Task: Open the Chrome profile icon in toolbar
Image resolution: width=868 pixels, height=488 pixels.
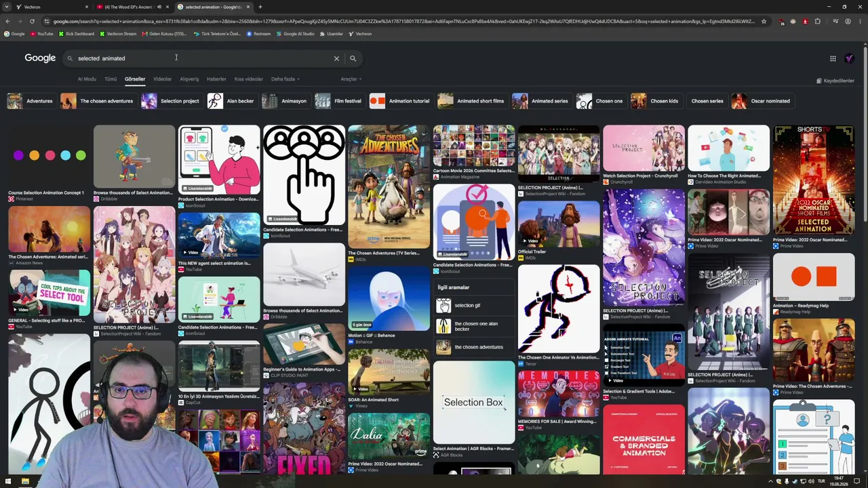Action: point(848,21)
